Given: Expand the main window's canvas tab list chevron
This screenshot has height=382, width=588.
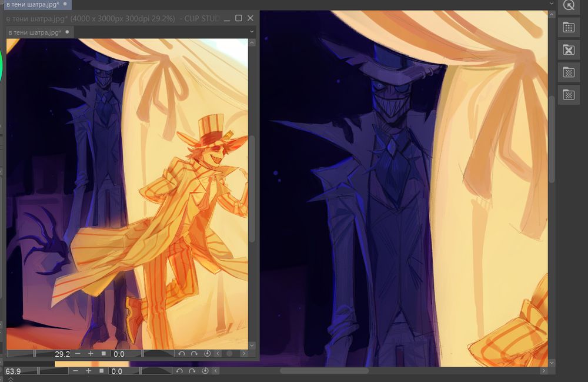Looking at the screenshot, I should click(552, 4).
